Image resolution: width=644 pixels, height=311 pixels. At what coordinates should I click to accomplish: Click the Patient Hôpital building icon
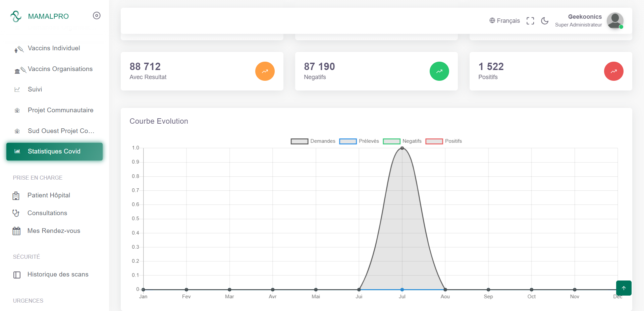(16, 196)
